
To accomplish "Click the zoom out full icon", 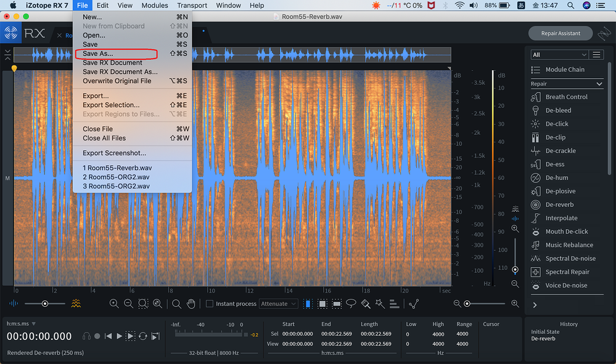I will 157,304.
